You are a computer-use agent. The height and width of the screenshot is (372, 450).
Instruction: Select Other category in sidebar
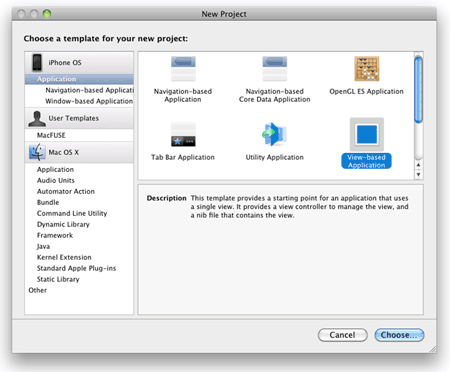coord(79,290)
